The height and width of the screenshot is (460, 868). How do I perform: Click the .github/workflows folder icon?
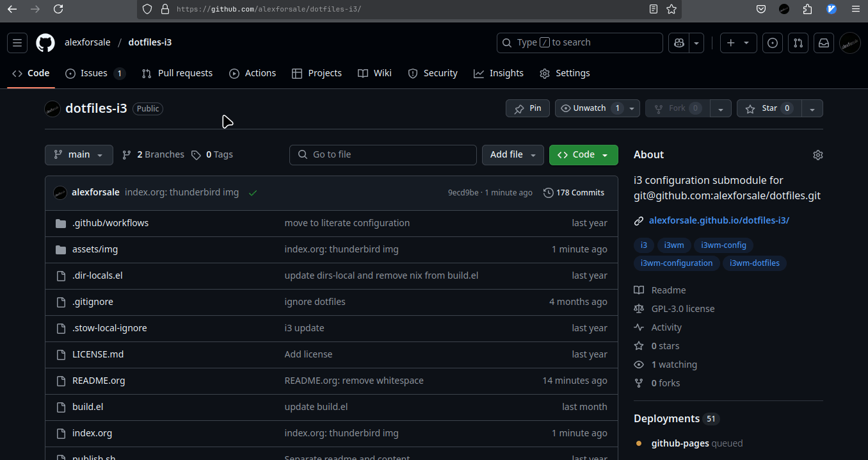coord(61,223)
